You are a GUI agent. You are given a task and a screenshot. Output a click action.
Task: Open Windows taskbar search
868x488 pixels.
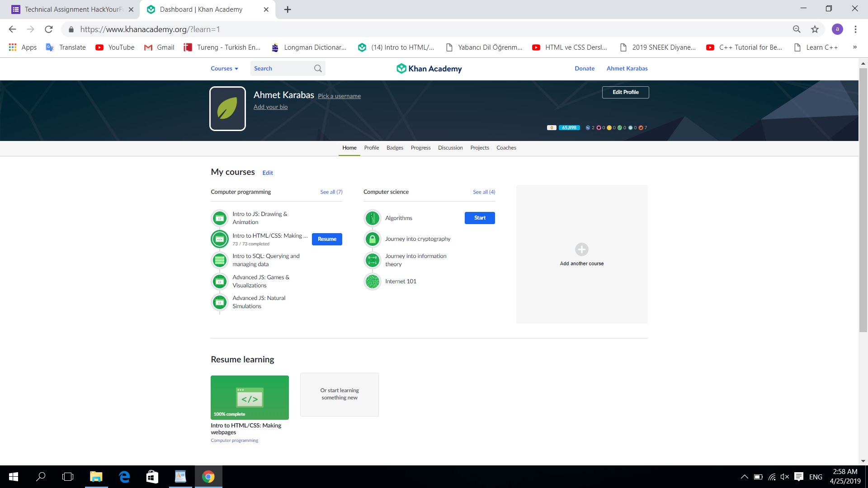pos(41,477)
